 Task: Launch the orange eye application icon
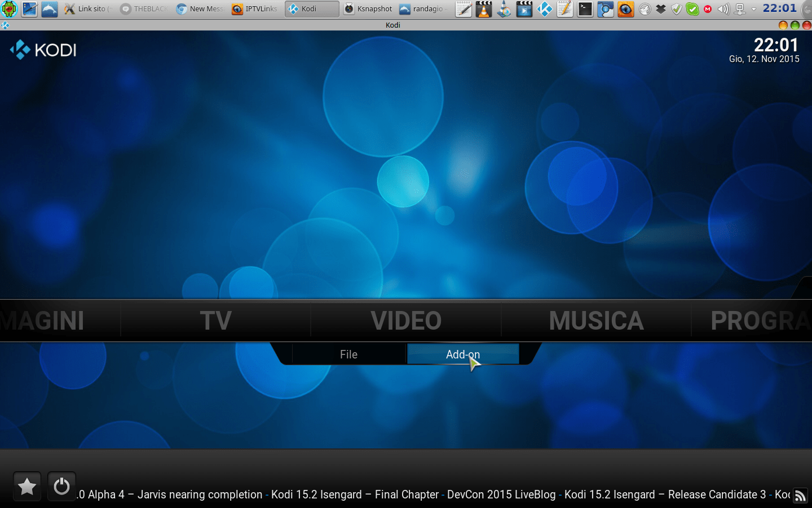(x=625, y=8)
